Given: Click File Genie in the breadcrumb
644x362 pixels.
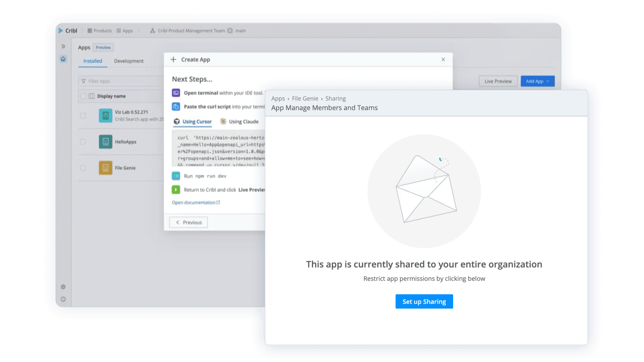Looking at the screenshot, I should click(x=305, y=99).
